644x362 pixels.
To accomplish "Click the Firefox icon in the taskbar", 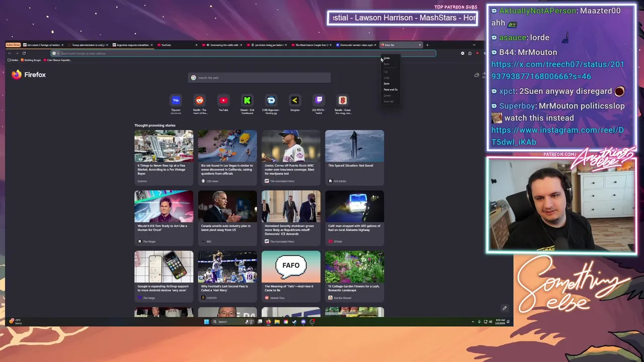I will 268,322.
